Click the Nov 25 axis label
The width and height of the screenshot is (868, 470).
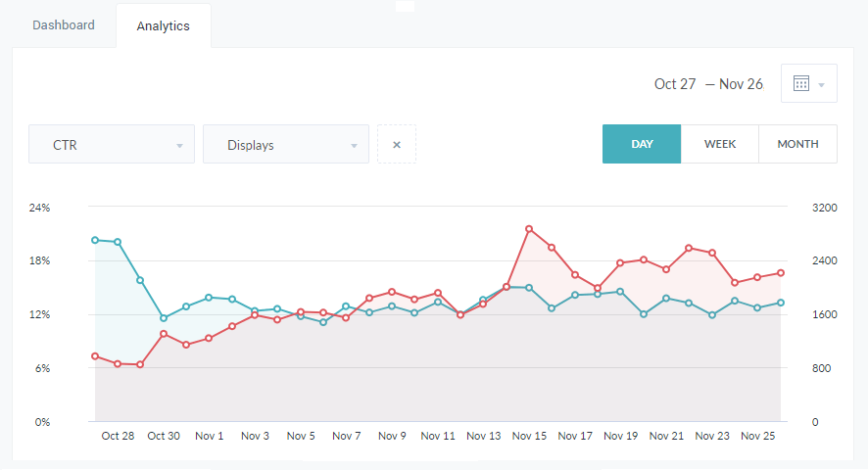pos(758,437)
